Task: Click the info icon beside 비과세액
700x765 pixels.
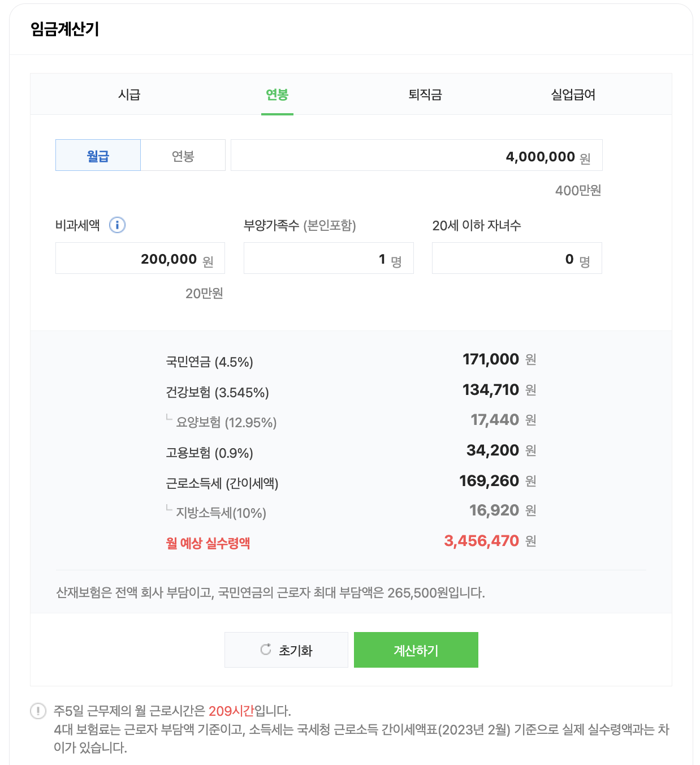Action: click(x=117, y=225)
